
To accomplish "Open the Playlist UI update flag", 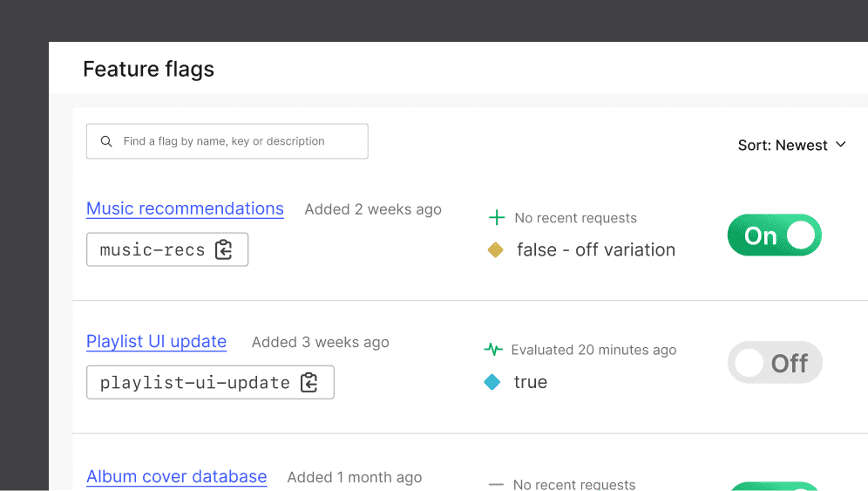I will (x=156, y=341).
